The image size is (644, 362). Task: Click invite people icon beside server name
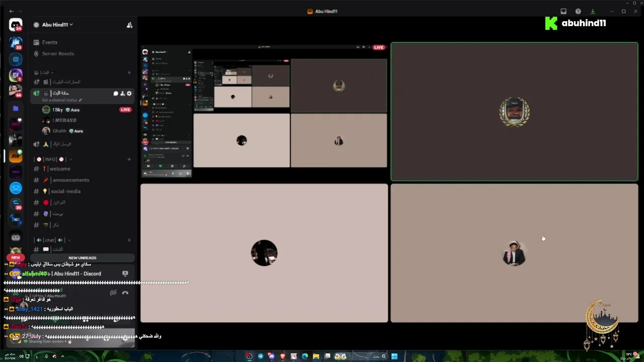pos(129,25)
